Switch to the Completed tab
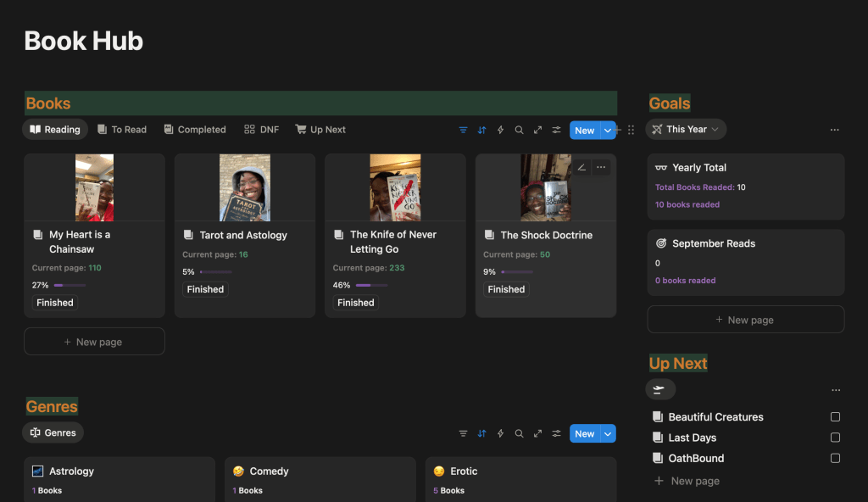The image size is (868, 502). click(x=194, y=130)
